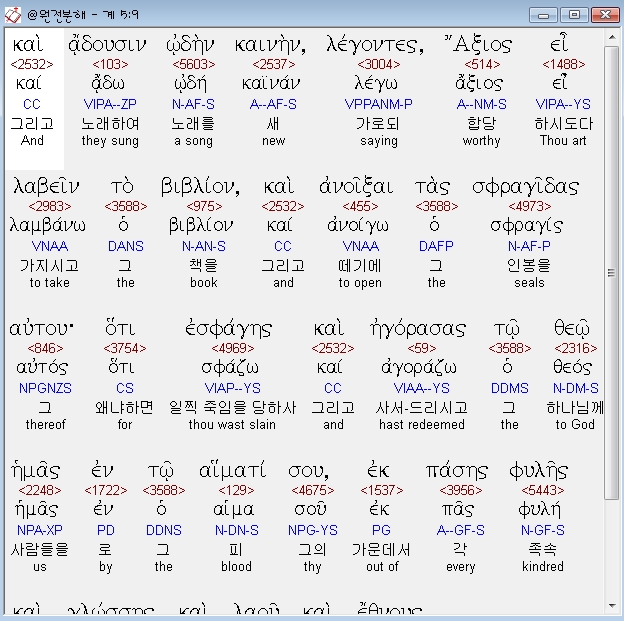
Task: Select the Greek word αἵματί
Action: [232, 471]
